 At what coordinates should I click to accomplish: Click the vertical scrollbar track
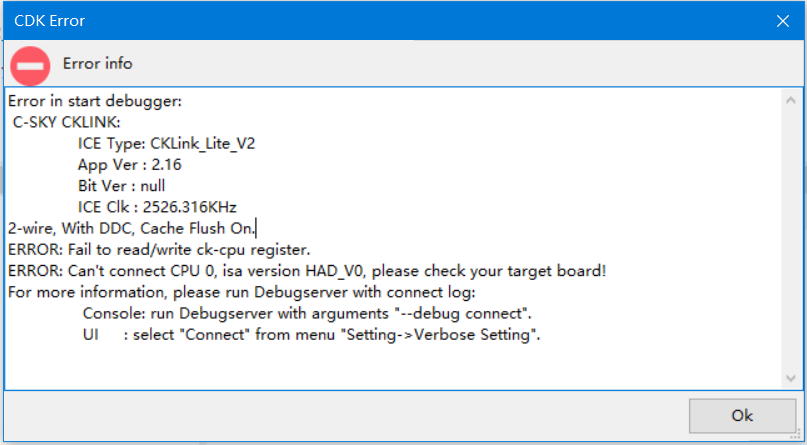pos(791,240)
